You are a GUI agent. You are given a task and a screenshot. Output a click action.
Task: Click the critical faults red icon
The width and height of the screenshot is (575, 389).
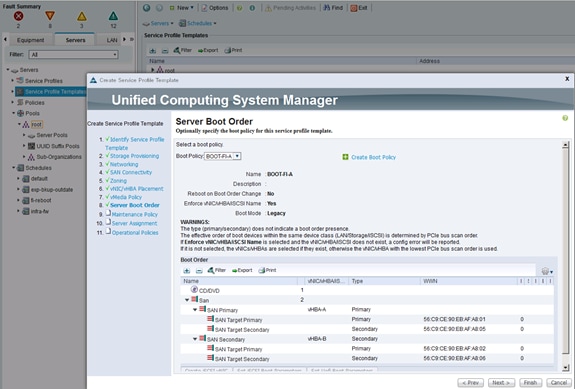18,16
